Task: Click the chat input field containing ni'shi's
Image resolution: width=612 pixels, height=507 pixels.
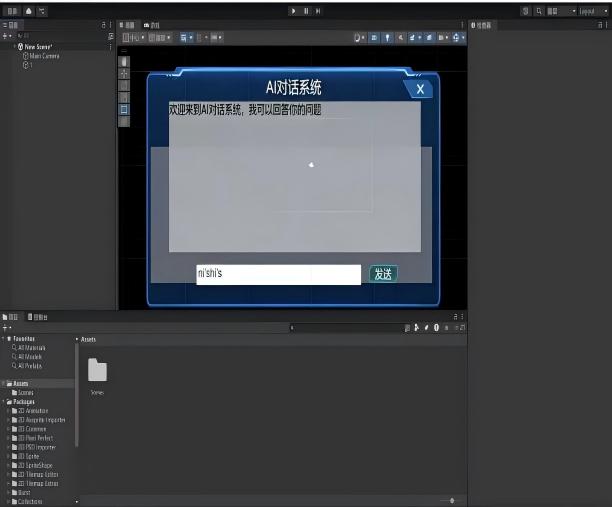Action: tap(278, 274)
